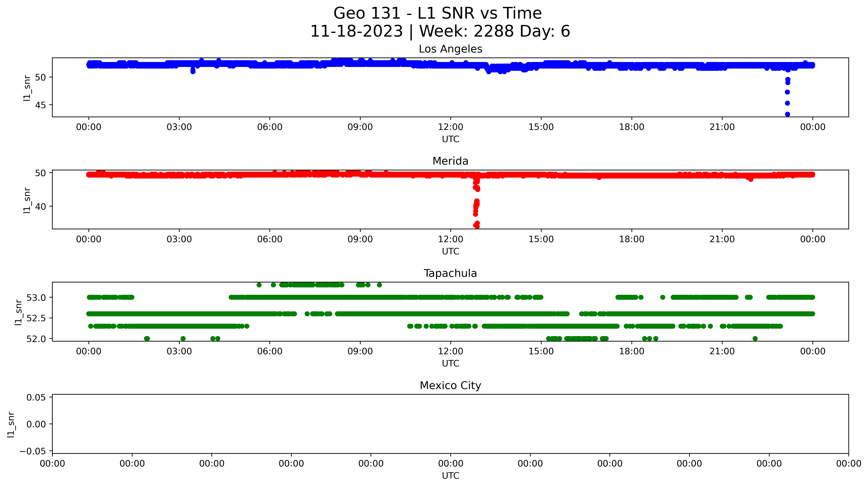Click the '21:00' tick under Tapachula plot
Screen dimensions: 868x487
[722, 351]
